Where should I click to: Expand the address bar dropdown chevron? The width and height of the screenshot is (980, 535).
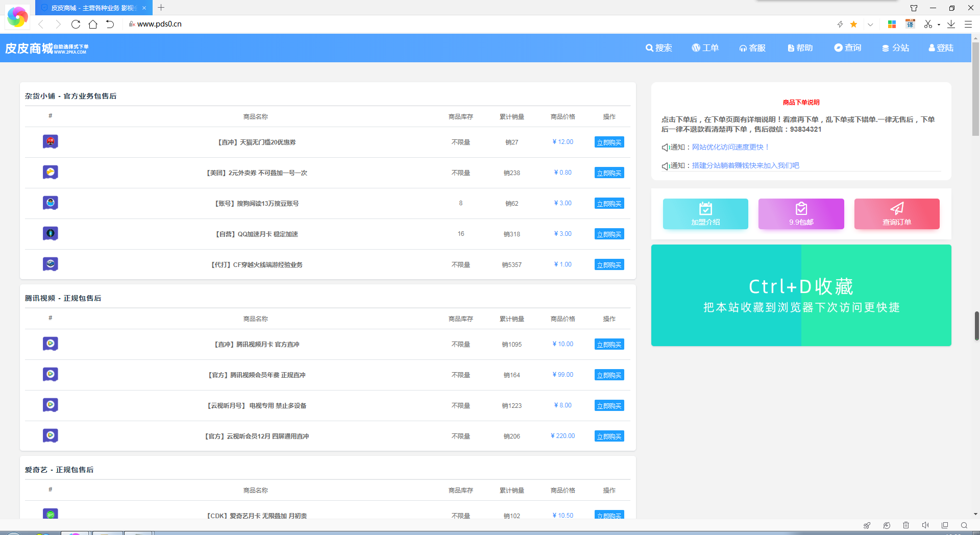pyautogui.click(x=870, y=24)
